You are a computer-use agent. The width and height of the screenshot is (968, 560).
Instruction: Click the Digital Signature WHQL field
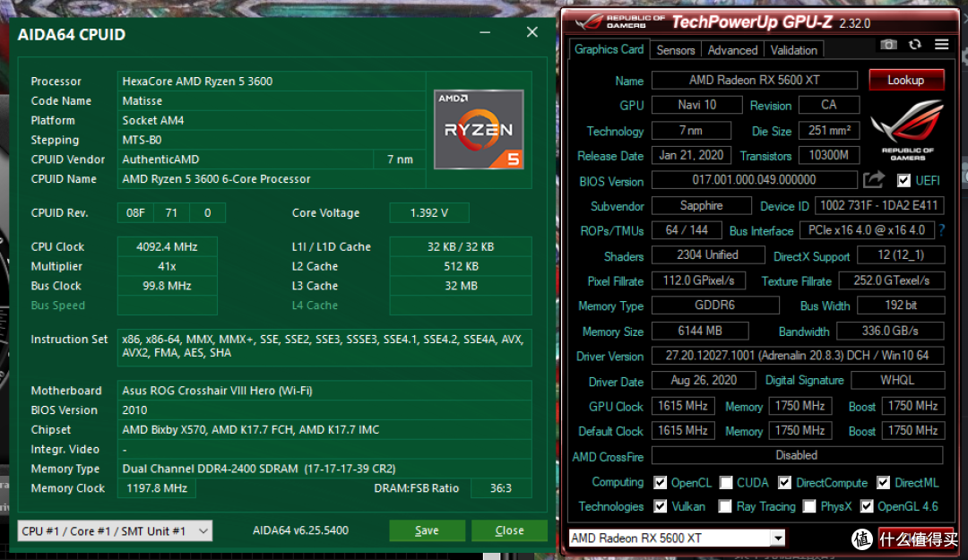[x=897, y=380]
